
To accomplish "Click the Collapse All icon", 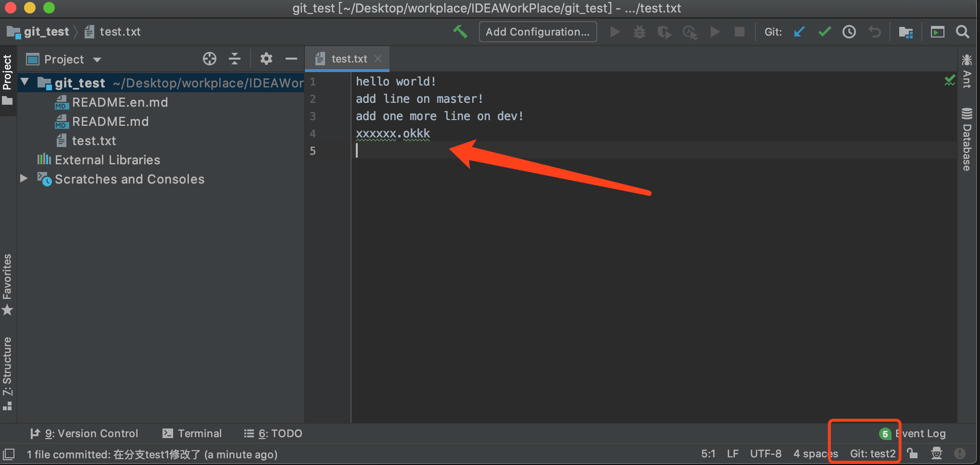I will point(235,59).
